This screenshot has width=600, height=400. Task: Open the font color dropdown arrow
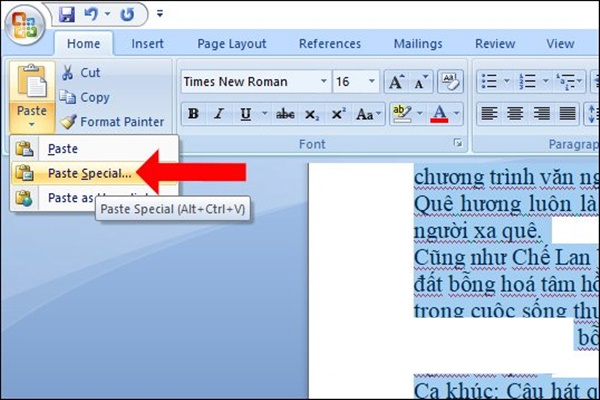click(457, 113)
